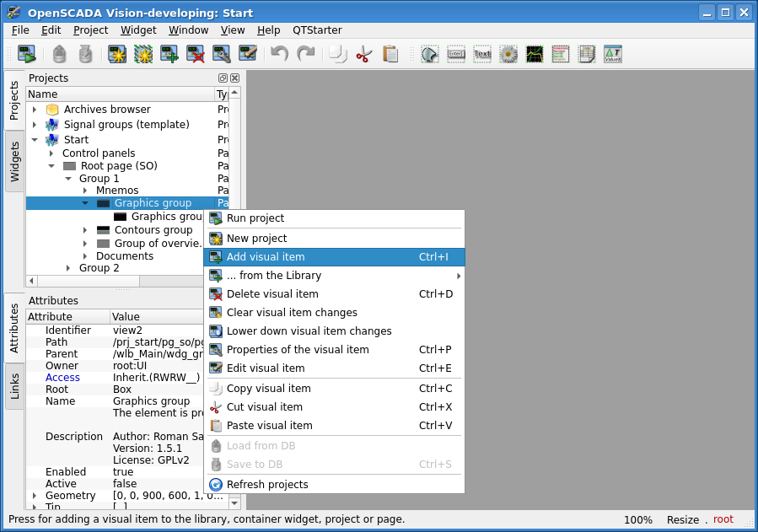This screenshot has width=758, height=532.
Task: Open the Widget menu
Action: tap(138, 30)
